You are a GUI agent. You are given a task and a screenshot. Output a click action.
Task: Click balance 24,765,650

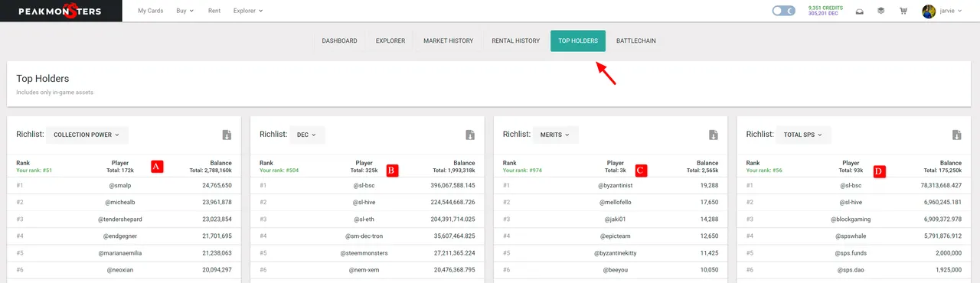(217, 186)
